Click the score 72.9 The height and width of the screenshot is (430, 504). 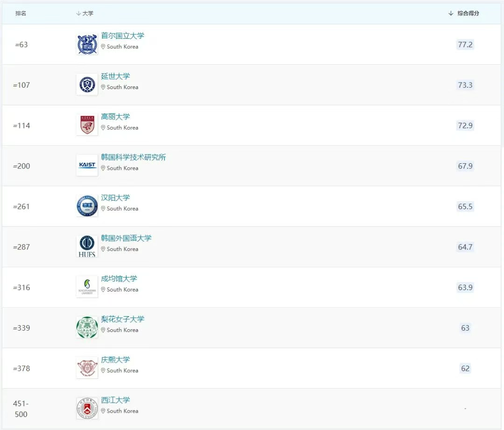465,125
